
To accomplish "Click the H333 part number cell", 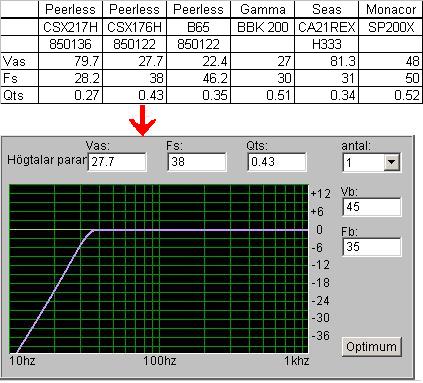I will 327,44.
